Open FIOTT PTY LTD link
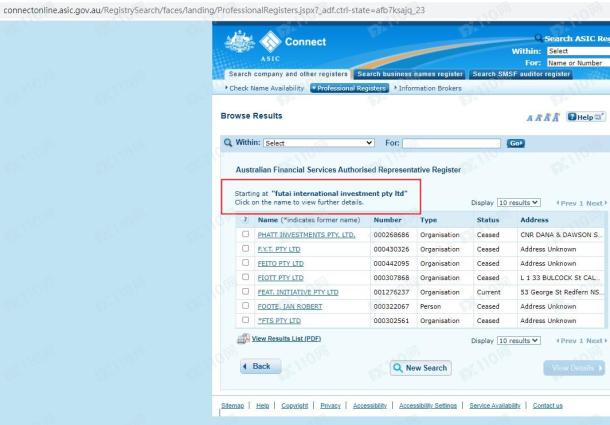Image resolution: width=610 pixels, height=425 pixels. tap(280, 278)
